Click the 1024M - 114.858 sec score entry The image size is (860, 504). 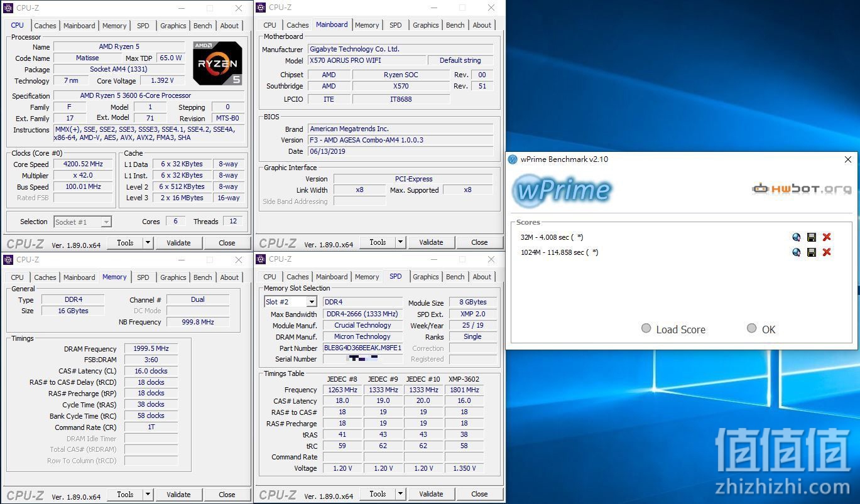pyautogui.click(x=559, y=252)
